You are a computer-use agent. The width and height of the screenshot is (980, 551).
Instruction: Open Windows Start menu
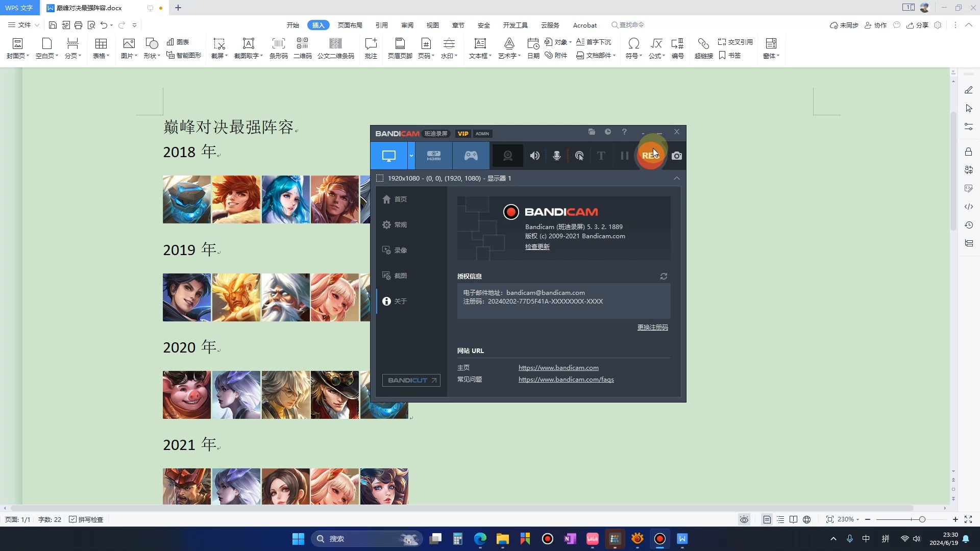(x=298, y=539)
